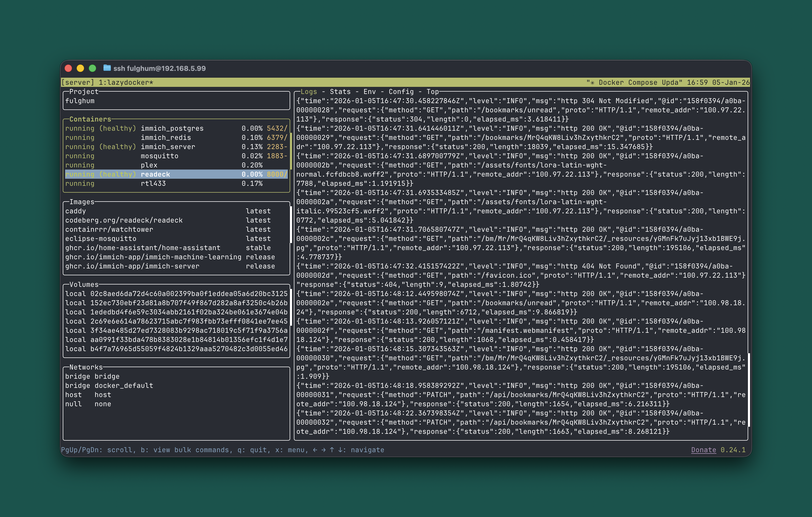Select the bridge docker_default network

(109, 386)
